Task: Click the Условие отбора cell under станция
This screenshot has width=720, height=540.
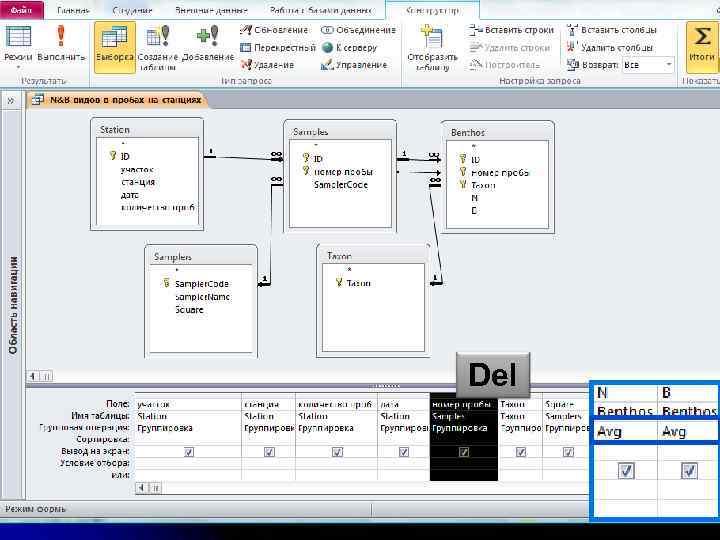Action: [x=269, y=463]
